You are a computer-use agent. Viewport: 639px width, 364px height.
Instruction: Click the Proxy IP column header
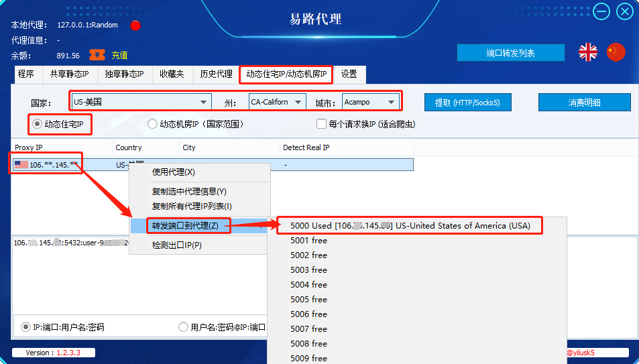click(x=62, y=147)
